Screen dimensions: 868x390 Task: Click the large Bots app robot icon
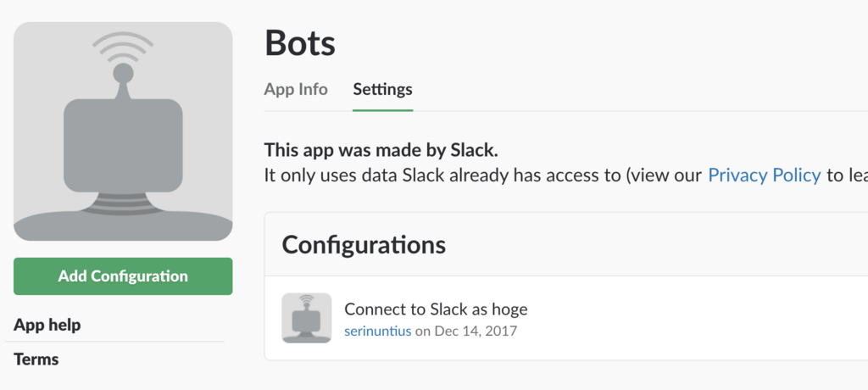click(123, 131)
